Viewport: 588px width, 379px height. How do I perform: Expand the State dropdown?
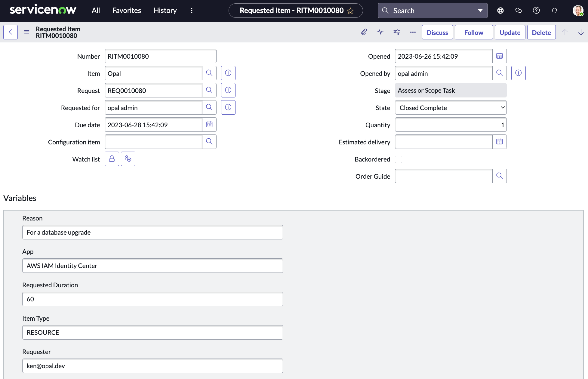[451, 108]
